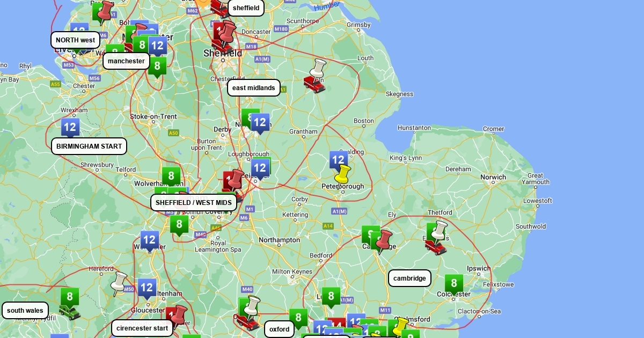This screenshot has width=644, height=338.
Task: Open the 'cambridge' region label
Action: click(409, 278)
